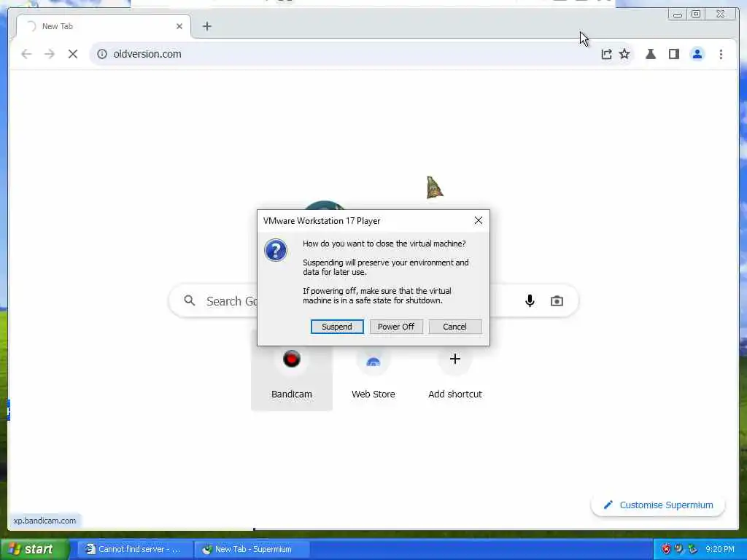Select the New Tab browser tab
Viewport: 747px width, 560px height.
[104, 26]
